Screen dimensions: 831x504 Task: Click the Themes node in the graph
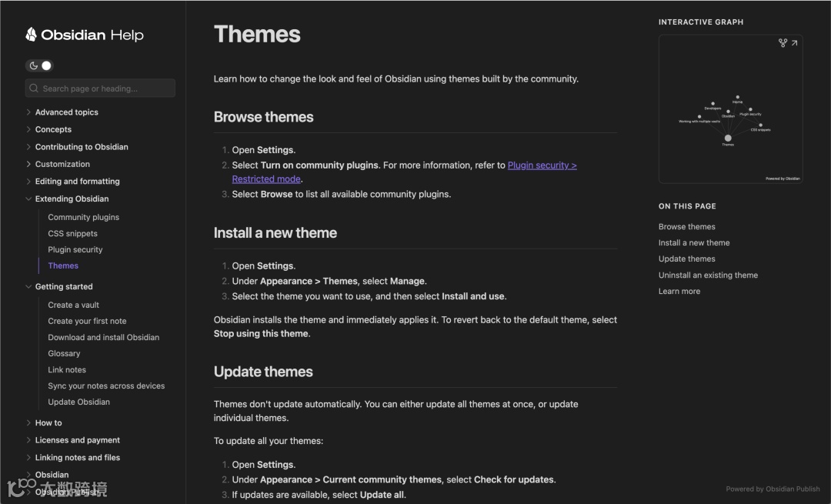(728, 139)
